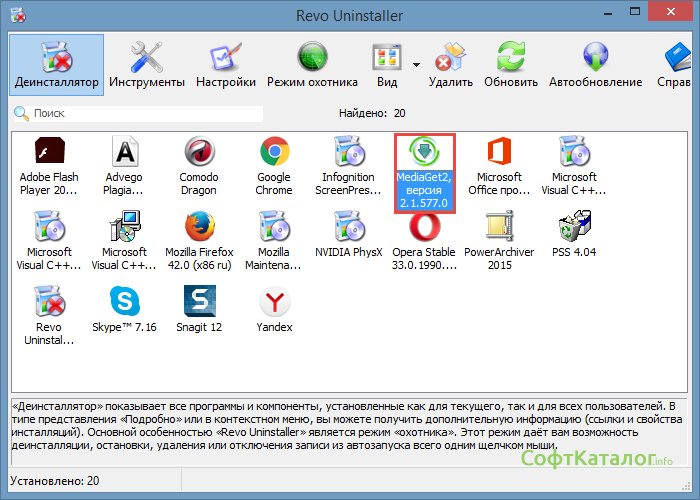Viewport: 700px width, 500px height.
Task: Select the Yandex program icon
Action: (x=274, y=303)
